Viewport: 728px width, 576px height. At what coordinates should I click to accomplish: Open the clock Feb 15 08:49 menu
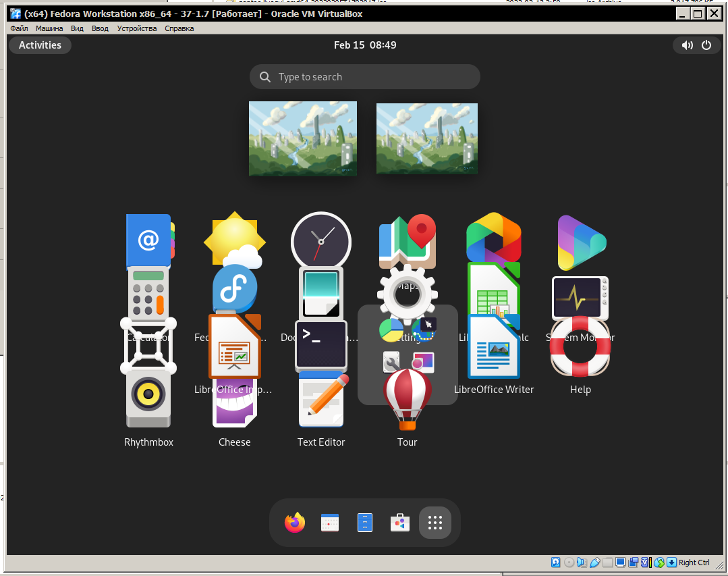click(365, 45)
